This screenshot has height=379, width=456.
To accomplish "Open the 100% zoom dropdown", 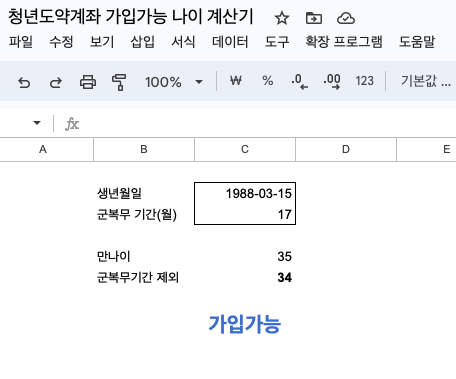I will pos(174,82).
